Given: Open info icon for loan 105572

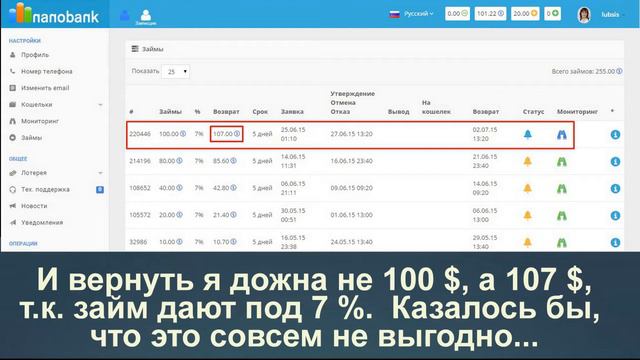Looking at the screenshot, I should coord(616,216).
